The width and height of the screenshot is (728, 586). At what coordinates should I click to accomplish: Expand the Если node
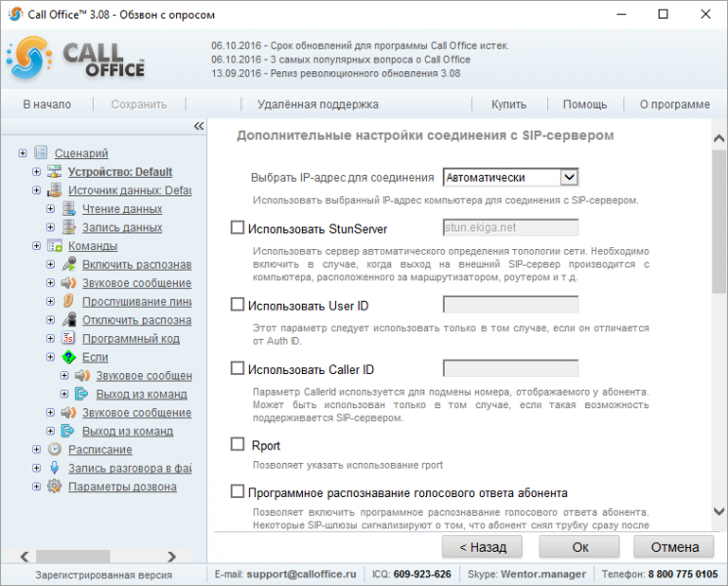pos(51,356)
